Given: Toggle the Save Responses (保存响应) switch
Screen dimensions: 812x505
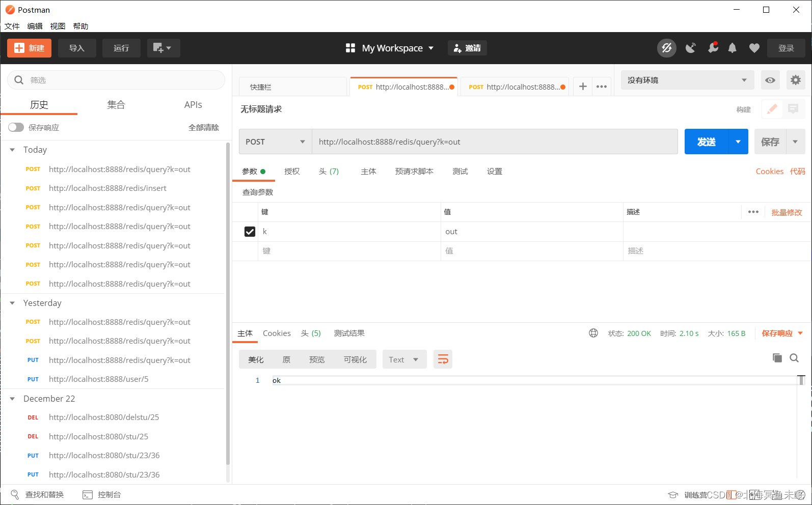Looking at the screenshot, I should click(x=16, y=127).
